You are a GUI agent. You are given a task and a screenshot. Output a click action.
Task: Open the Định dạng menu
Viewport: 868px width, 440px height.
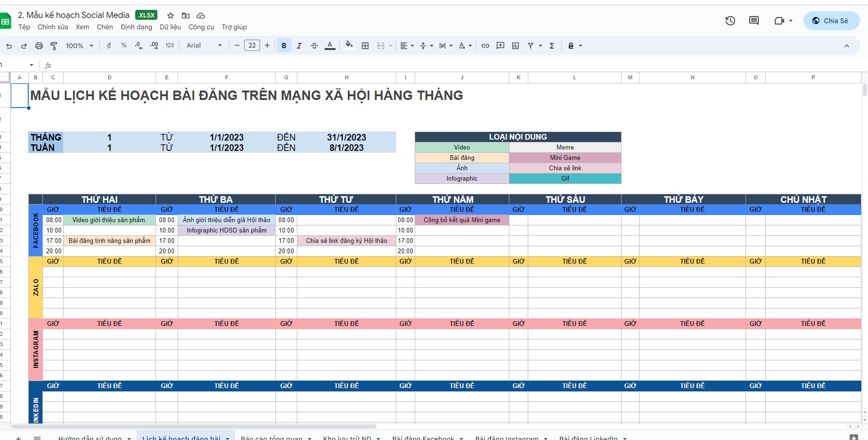point(136,27)
